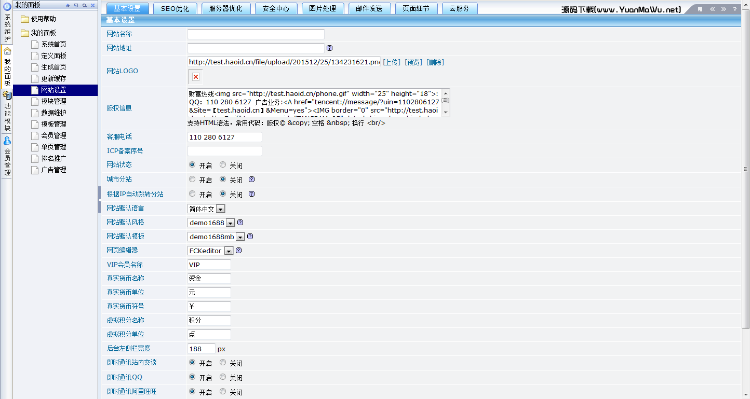Viewport: 750px width, 399px height.
Task: Select 关闭 for IP auto-redirect to substation
Action: (x=222, y=194)
